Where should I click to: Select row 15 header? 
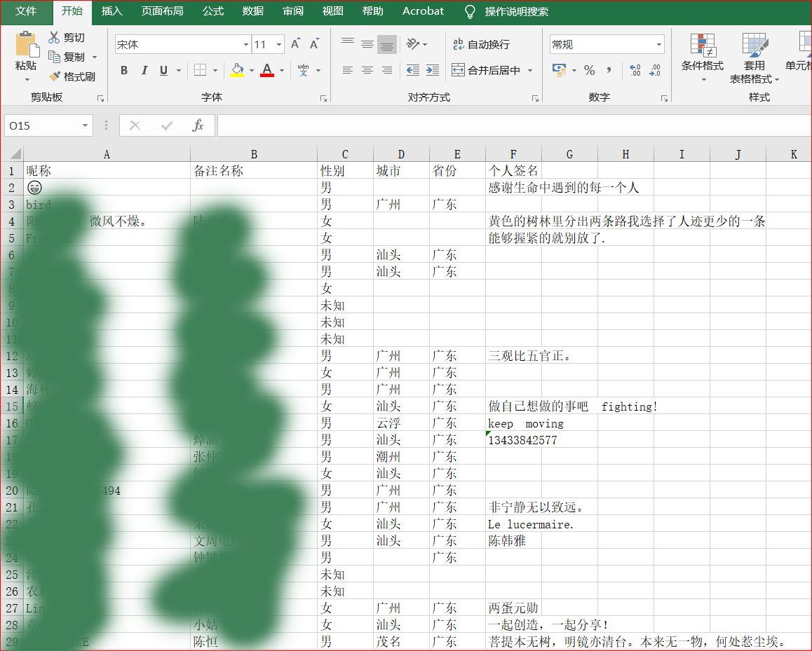click(x=12, y=406)
